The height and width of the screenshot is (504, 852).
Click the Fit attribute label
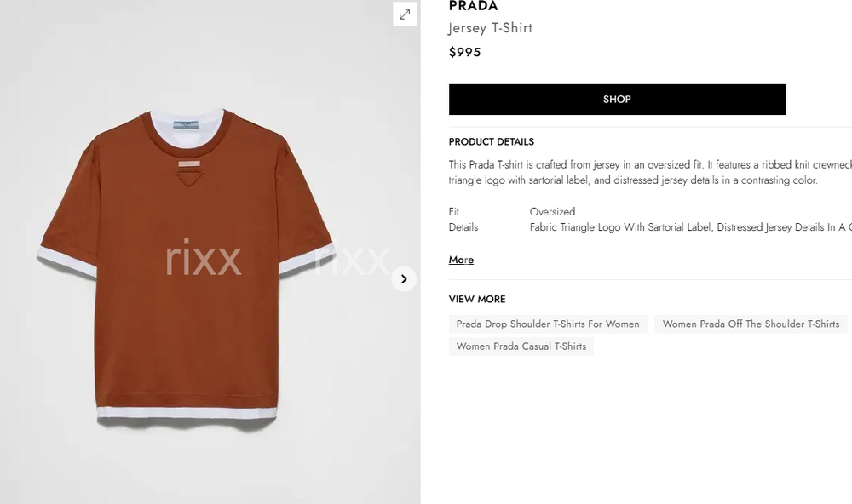click(454, 212)
